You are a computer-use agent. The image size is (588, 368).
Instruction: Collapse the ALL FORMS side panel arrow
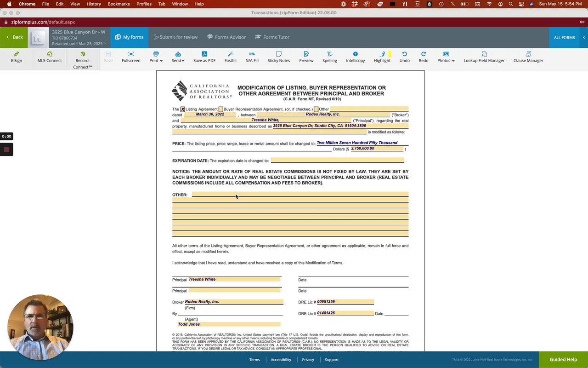pos(584,37)
